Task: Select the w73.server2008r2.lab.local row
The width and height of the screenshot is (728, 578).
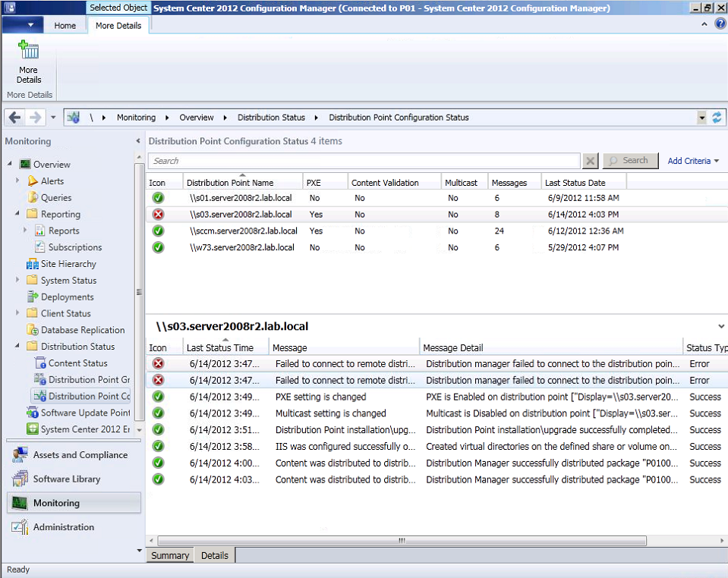Action: point(436,247)
